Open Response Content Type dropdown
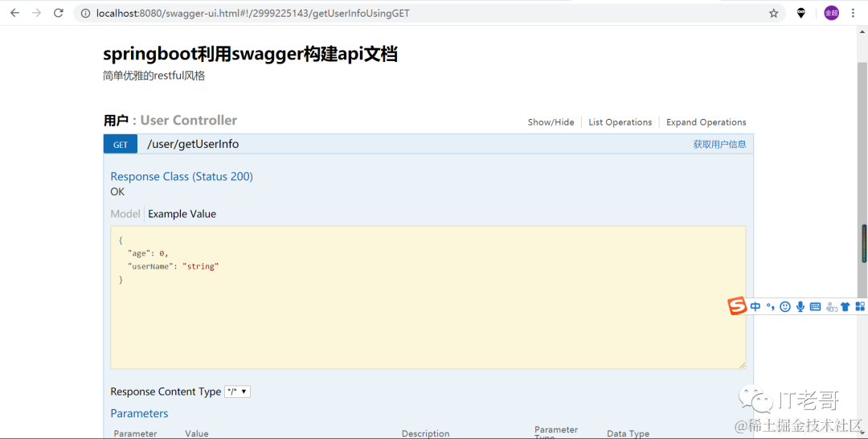Screen dimensions: 868x439 (237, 392)
